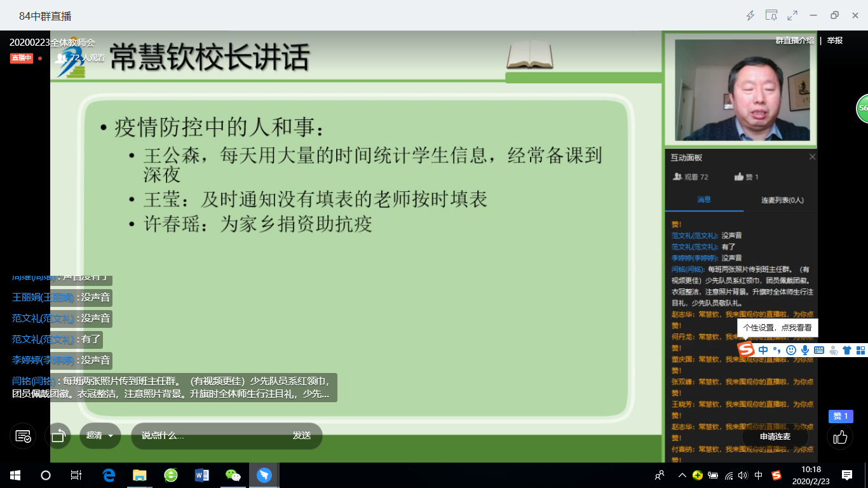Click 董庆国's message in the panel
The height and width of the screenshot is (488, 868).
742,364
